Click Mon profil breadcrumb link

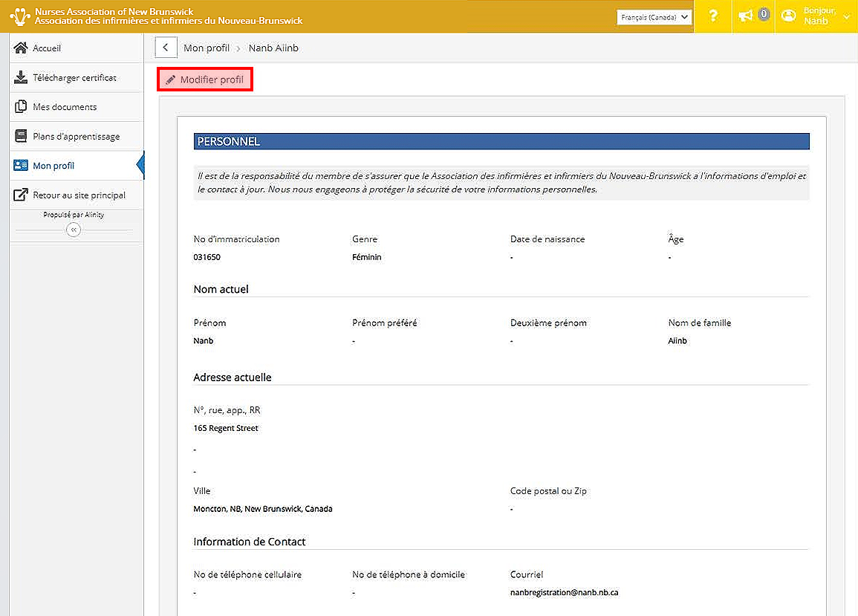click(x=207, y=48)
